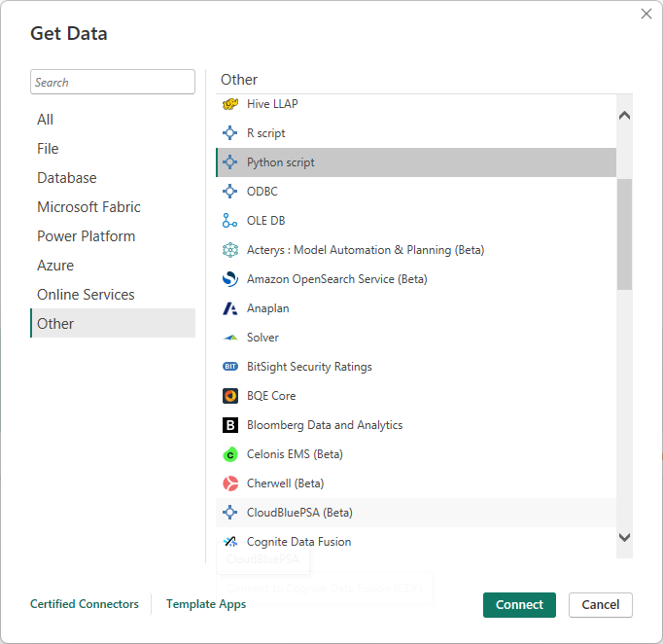This screenshot has width=663, height=644.
Task: Close the Get Data dialog
Action: (646, 14)
